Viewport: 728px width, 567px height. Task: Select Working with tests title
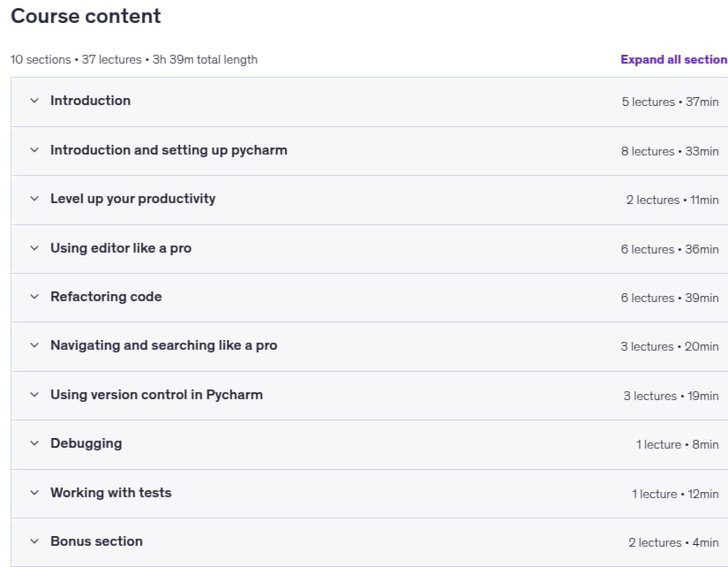[x=111, y=493]
